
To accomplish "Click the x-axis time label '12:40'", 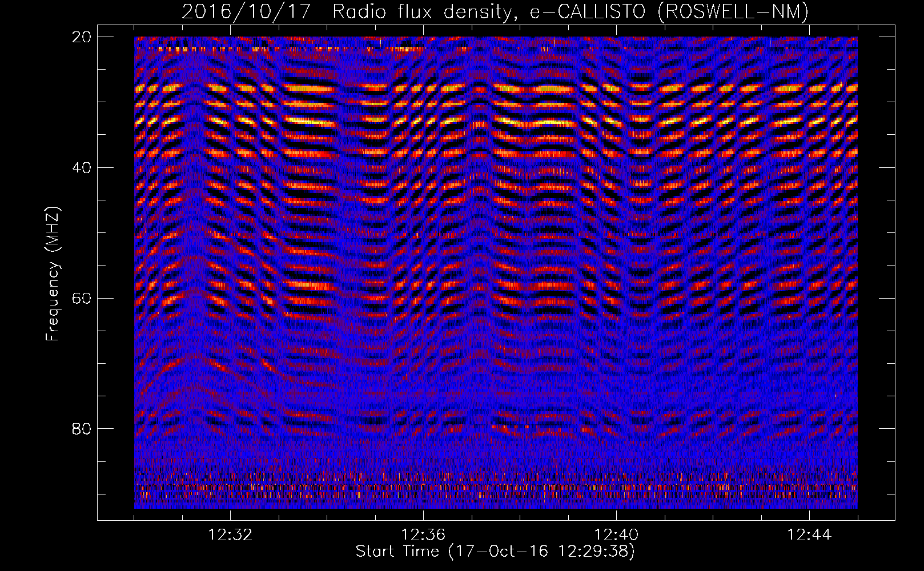I will [616, 534].
